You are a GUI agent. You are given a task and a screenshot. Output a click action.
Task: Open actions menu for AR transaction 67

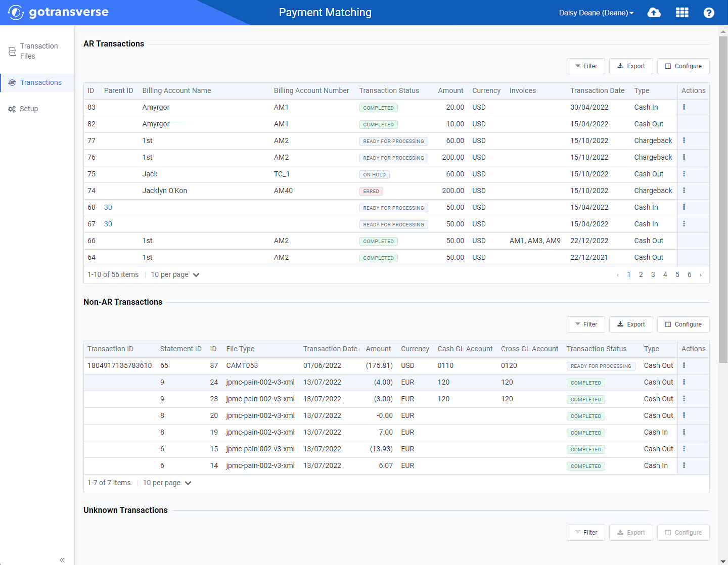coord(684,224)
